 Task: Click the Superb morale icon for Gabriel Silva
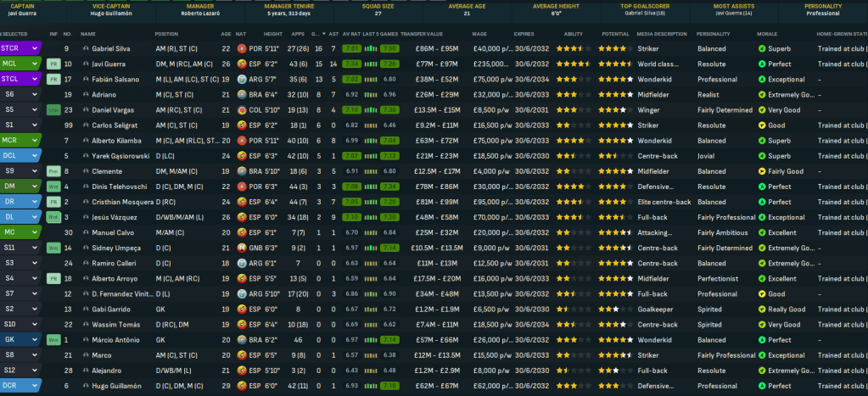(x=761, y=48)
